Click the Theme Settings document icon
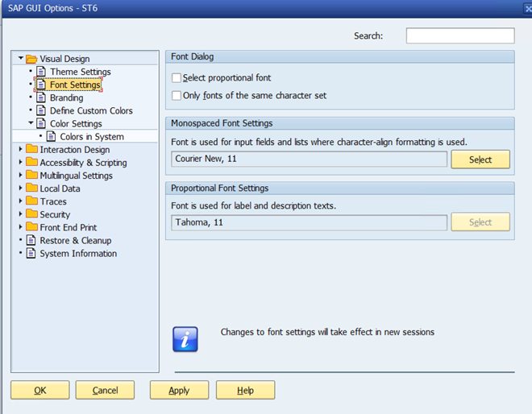 [41, 72]
